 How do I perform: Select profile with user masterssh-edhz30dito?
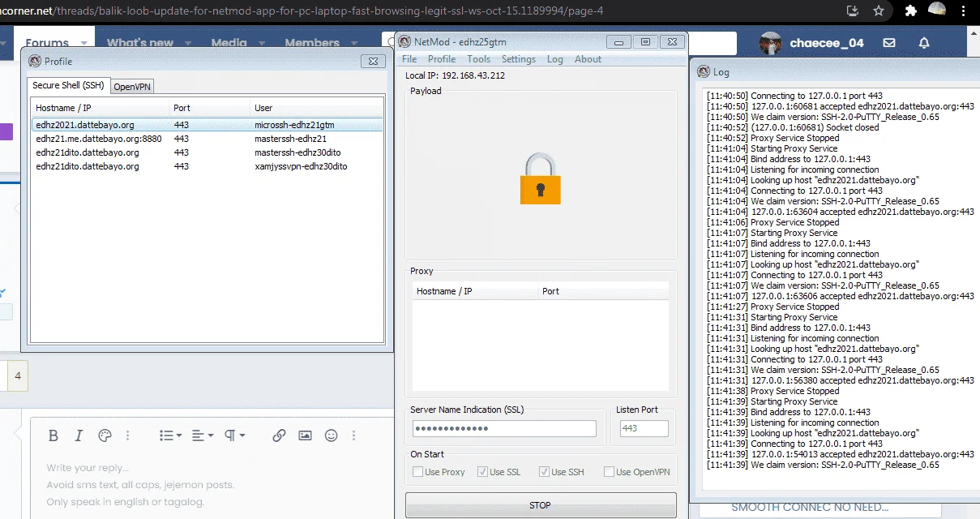click(207, 152)
